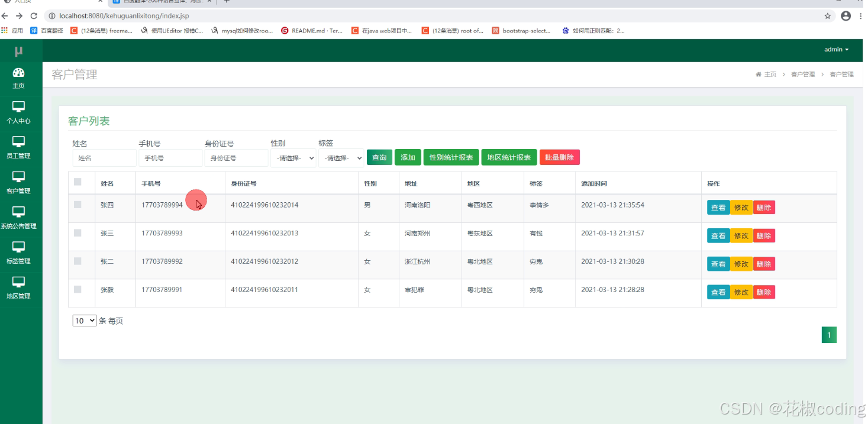Click 修改 for 张二
The height and width of the screenshot is (424, 868).
point(741,264)
